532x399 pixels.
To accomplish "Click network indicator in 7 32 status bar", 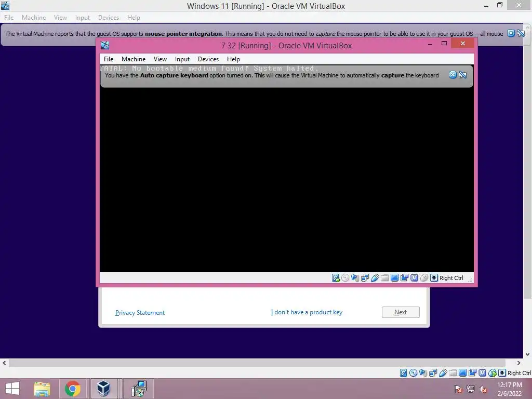I will [365, 278].
